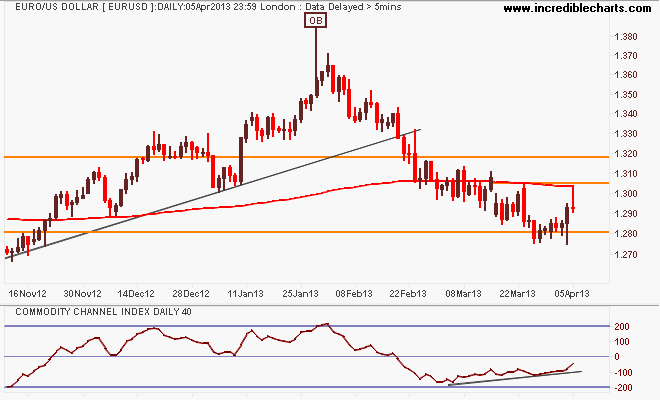
Task: Click the 1.270 price axis label
Action: [627, 254]
